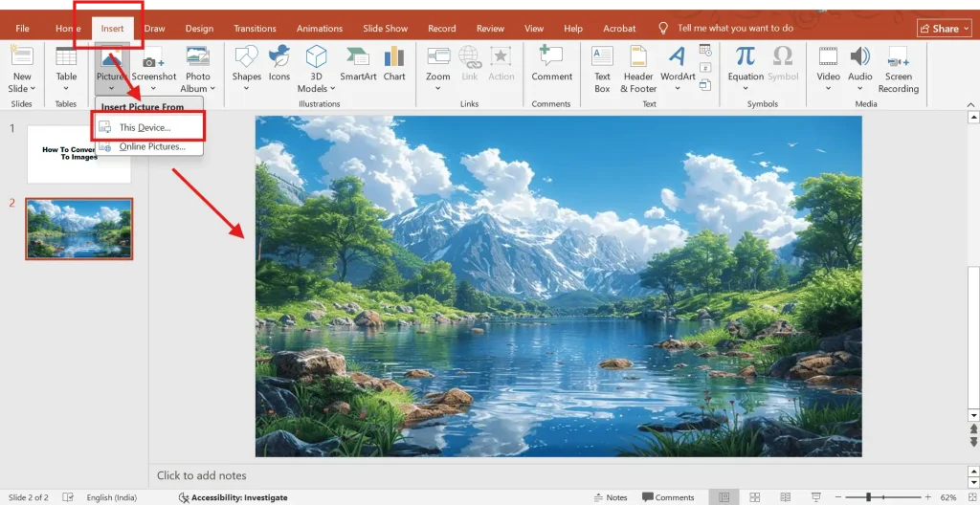Click the zoom slider handle

click(868, 497)
